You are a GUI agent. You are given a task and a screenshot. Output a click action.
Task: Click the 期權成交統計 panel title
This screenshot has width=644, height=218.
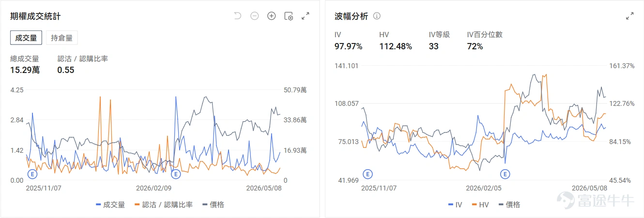coord(35,16)
